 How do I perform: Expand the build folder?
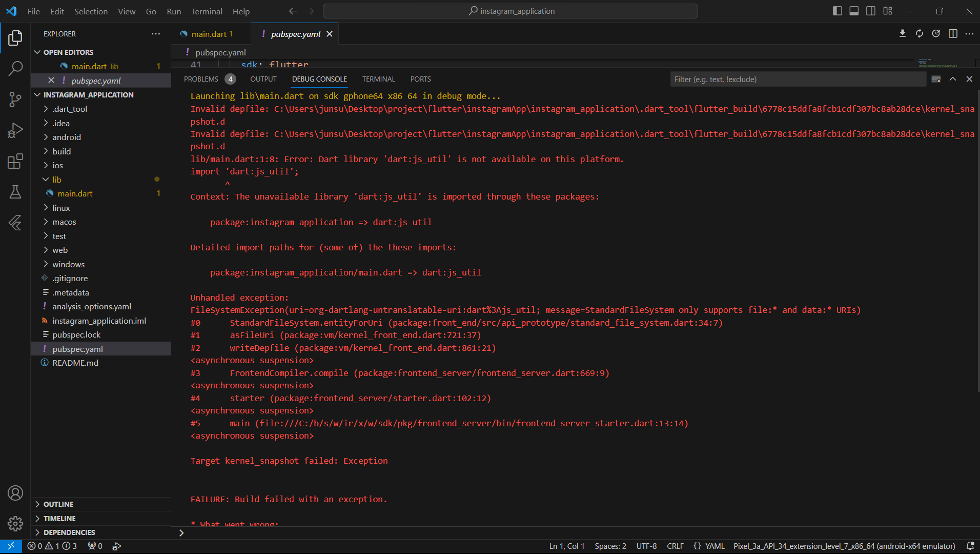[100, 151]
